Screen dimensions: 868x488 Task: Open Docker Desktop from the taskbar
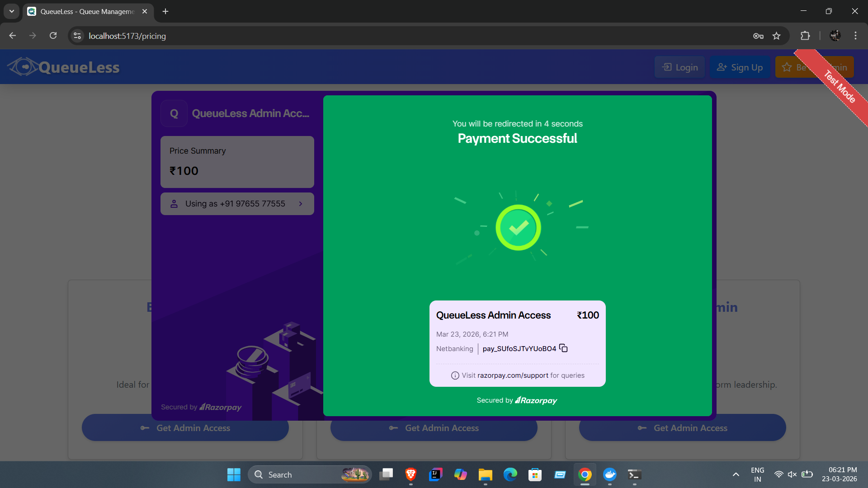tap(609, 474)
